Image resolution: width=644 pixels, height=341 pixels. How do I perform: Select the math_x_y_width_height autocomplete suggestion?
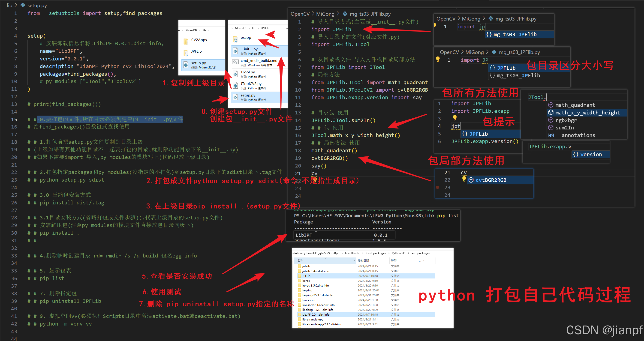pos(587,113)
